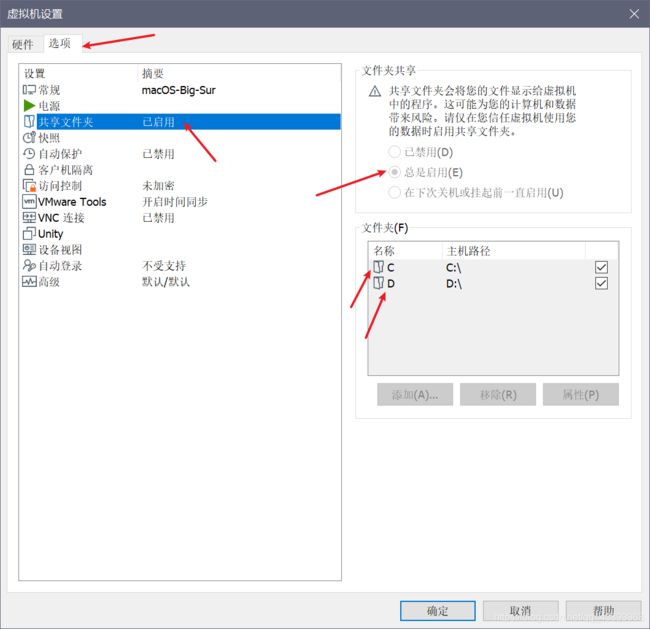
Task: Select the 设备视图 setting row
Action: pyautogui.click(x=181, y=249)
